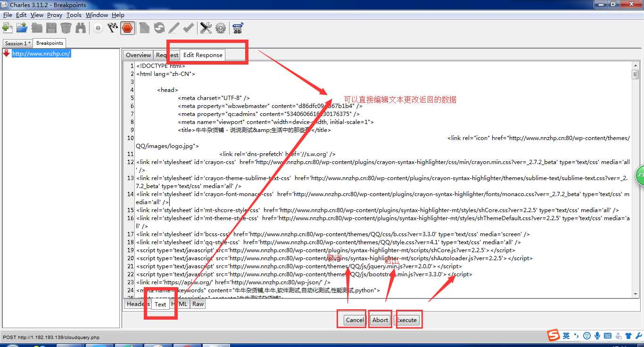Viewport: 644px width, 347px height.
Task: Click the green circular badge at right edge
Action: point(640,174)
